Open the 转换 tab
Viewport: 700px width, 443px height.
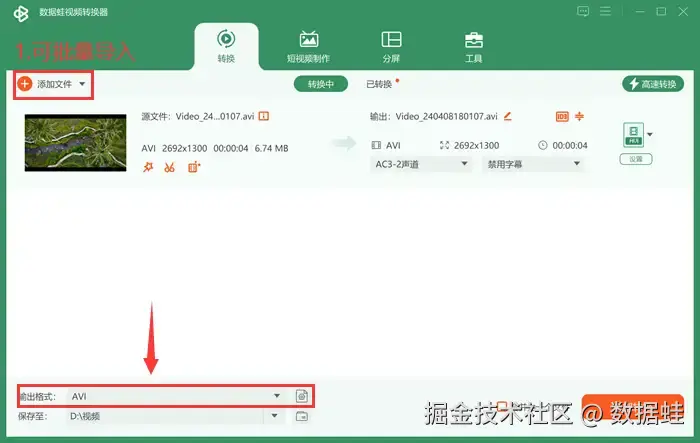226,46
